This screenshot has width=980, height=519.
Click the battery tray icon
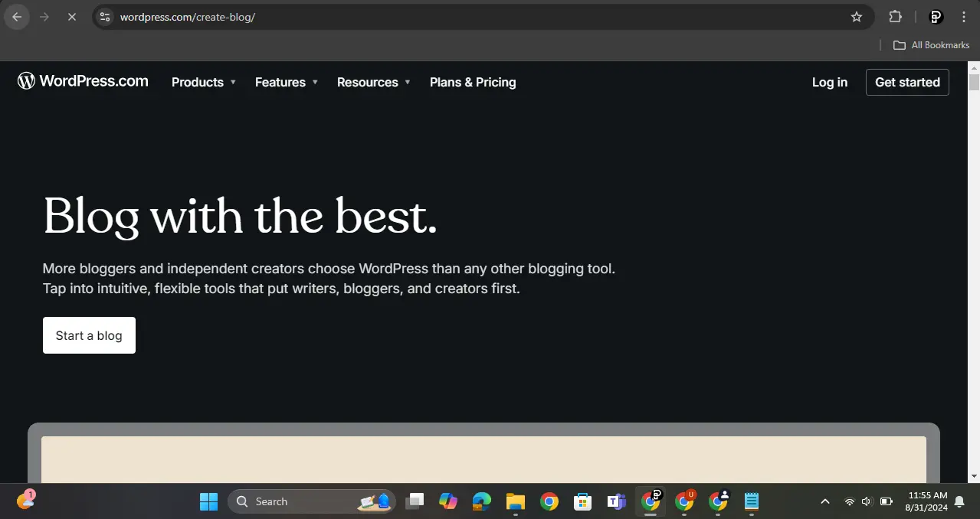tap(887, 501)
